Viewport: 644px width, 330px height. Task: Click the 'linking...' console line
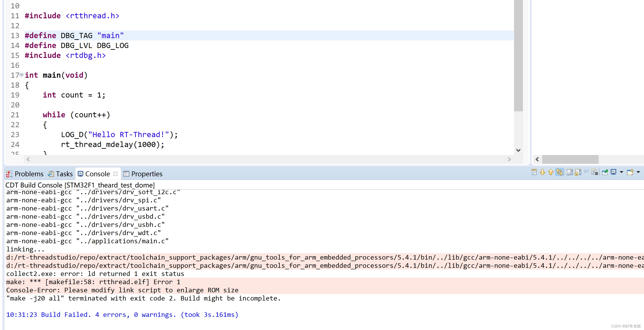[x=25, y=249]
